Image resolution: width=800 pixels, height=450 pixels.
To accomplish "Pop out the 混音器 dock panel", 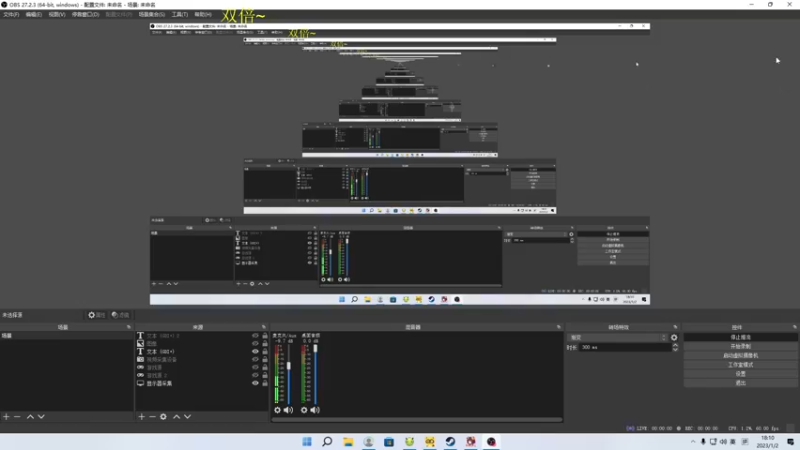I will tap(559, 327).
